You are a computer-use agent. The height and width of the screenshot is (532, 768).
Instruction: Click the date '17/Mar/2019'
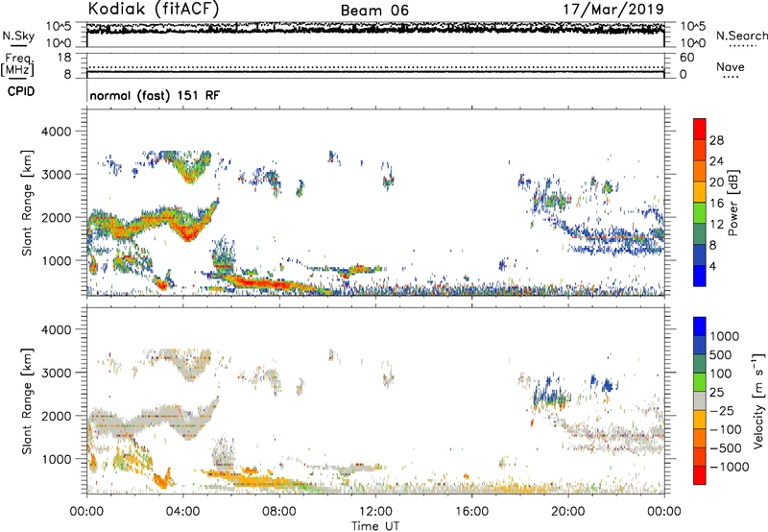[613, 9]
